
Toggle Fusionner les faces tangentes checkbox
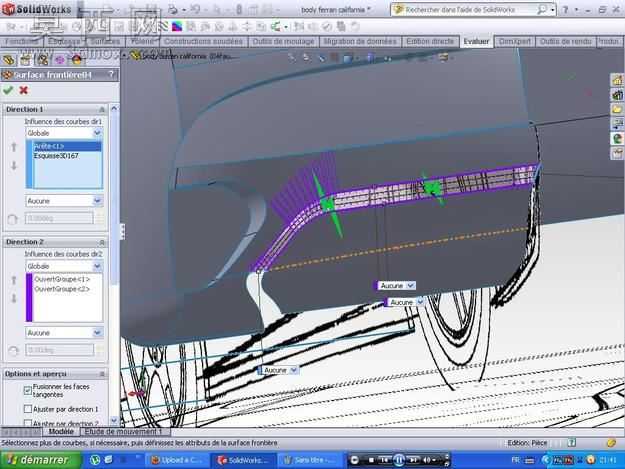point(28,391)
